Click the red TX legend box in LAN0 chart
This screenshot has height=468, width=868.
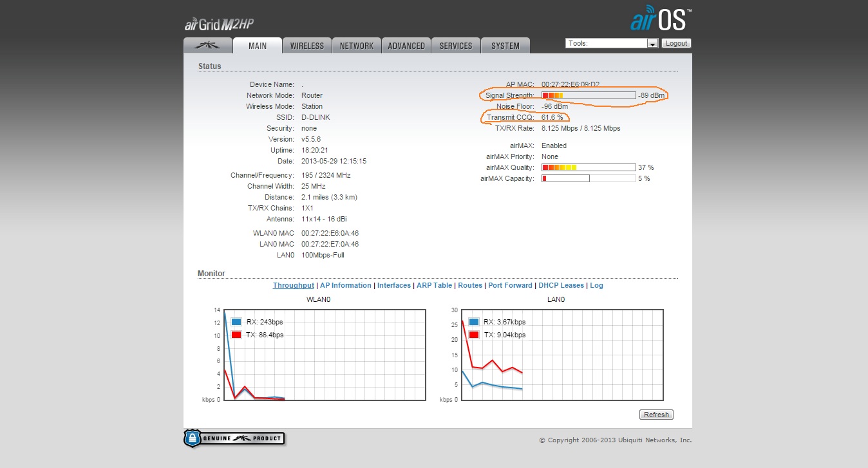tap(474, 335)
